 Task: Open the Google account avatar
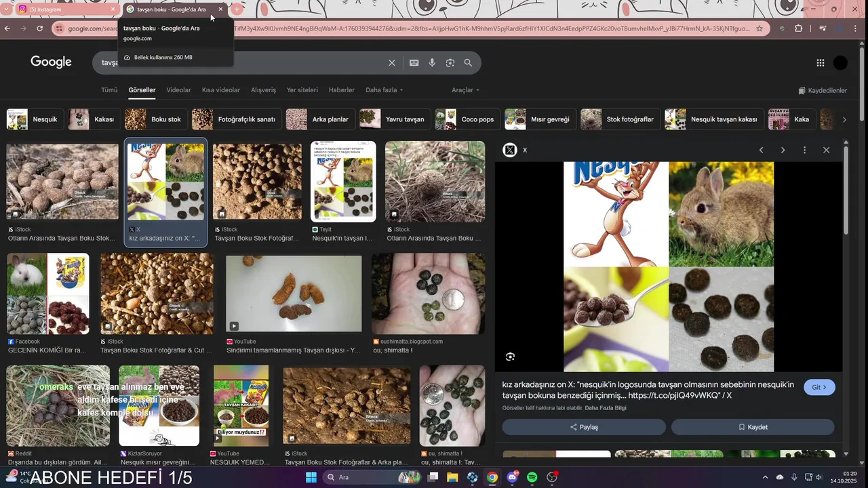pos(840,63)
